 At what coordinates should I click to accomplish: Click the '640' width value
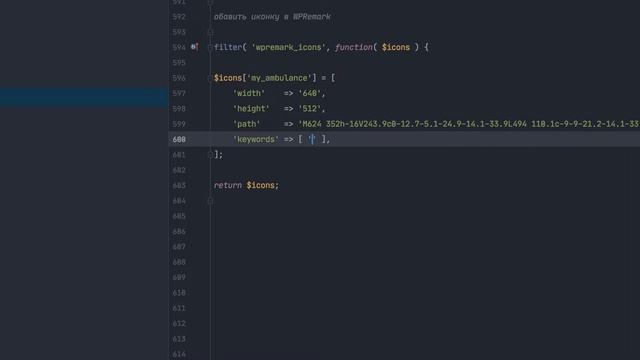[310, 93]
